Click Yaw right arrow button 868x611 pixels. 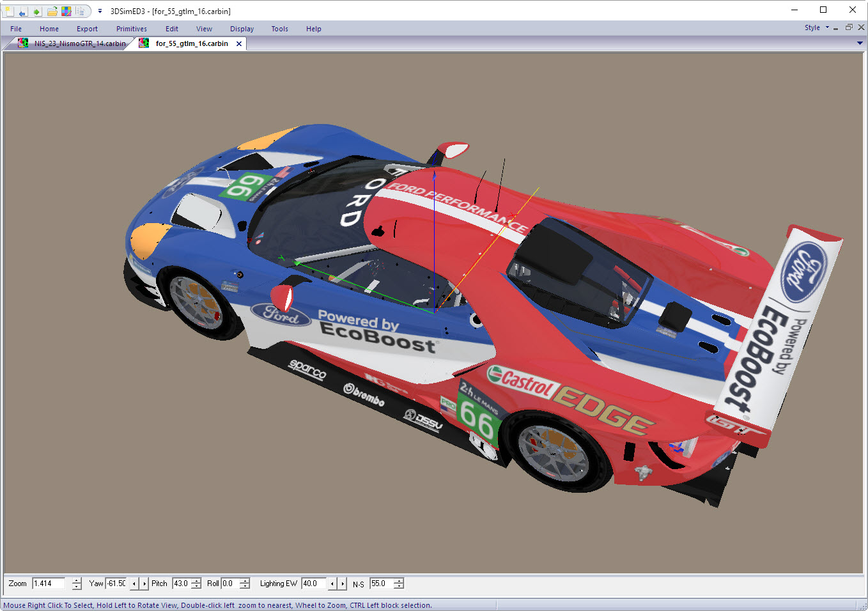(144, 584)
